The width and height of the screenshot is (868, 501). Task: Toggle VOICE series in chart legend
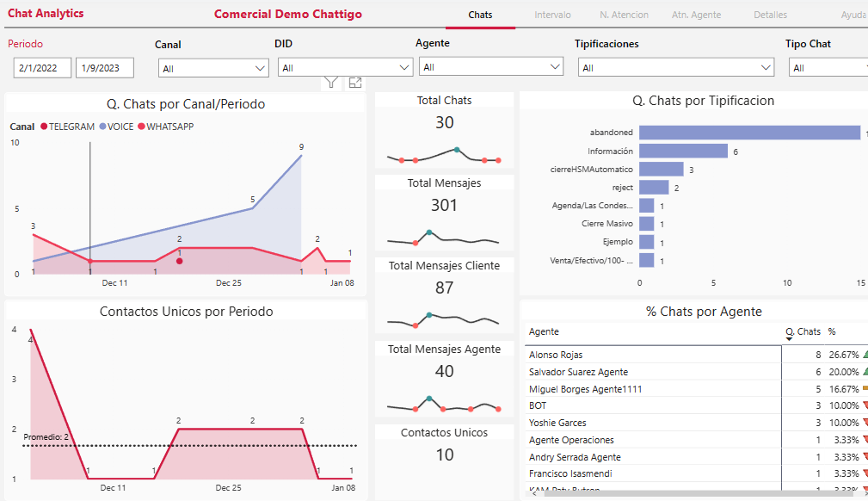(x=115, y=127)
